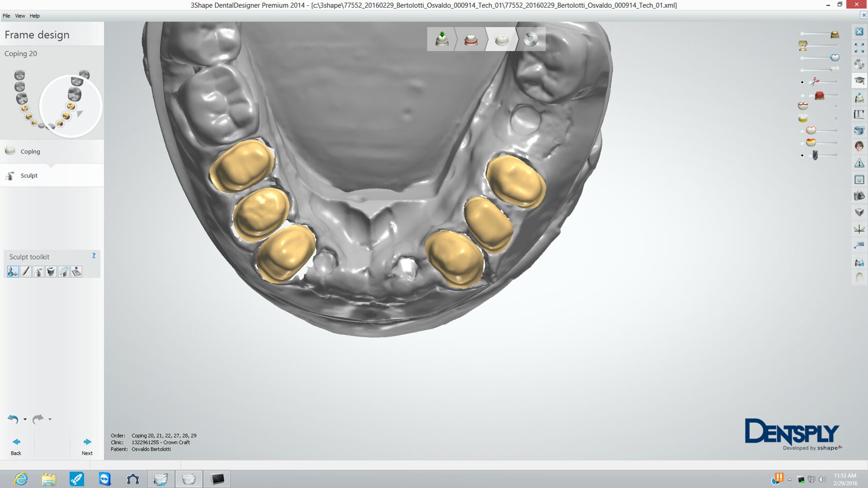This screenshot has height=488, width=868.
Task: Toggle the axis cross-section tool
Action: pyautogui.click(x=859, y=229)
